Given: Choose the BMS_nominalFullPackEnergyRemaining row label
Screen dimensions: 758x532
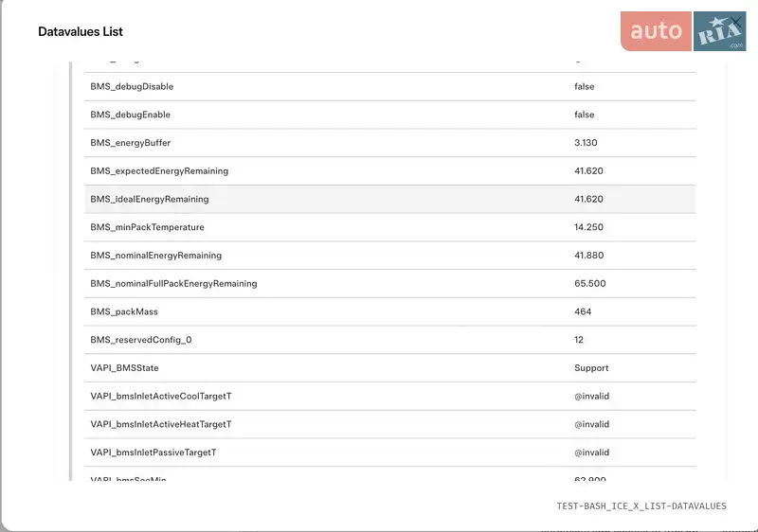Looking at the screenshot, I should coord(173,284).
